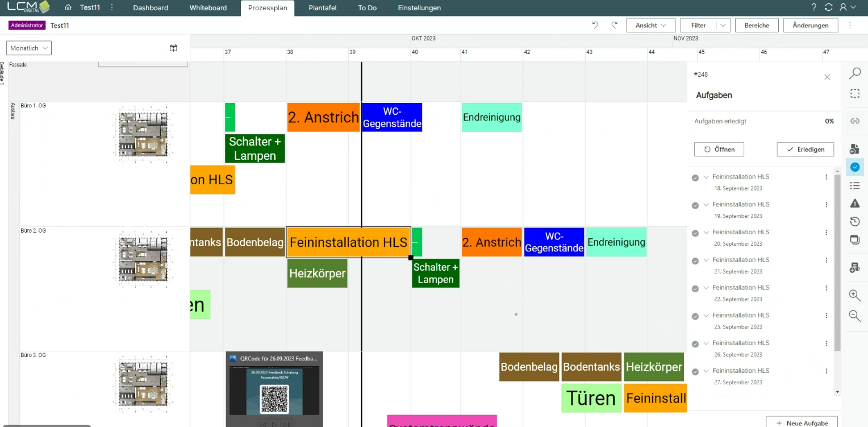
Task: Click the search magnifier icon in right sidebar
Action: coord(854,73)
